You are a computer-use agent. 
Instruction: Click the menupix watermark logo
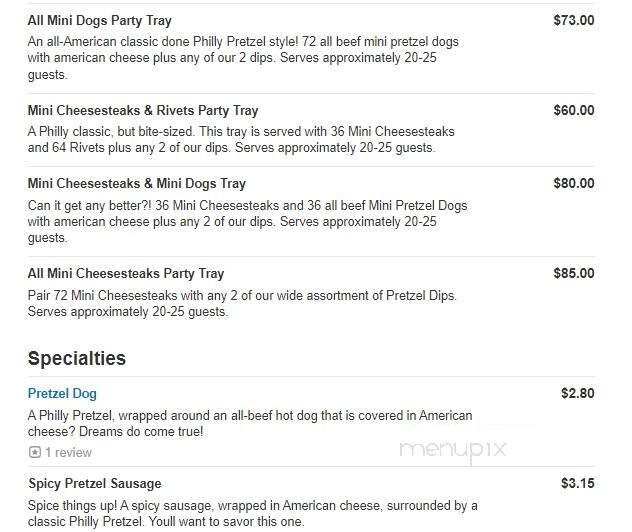tap(452, 451)
